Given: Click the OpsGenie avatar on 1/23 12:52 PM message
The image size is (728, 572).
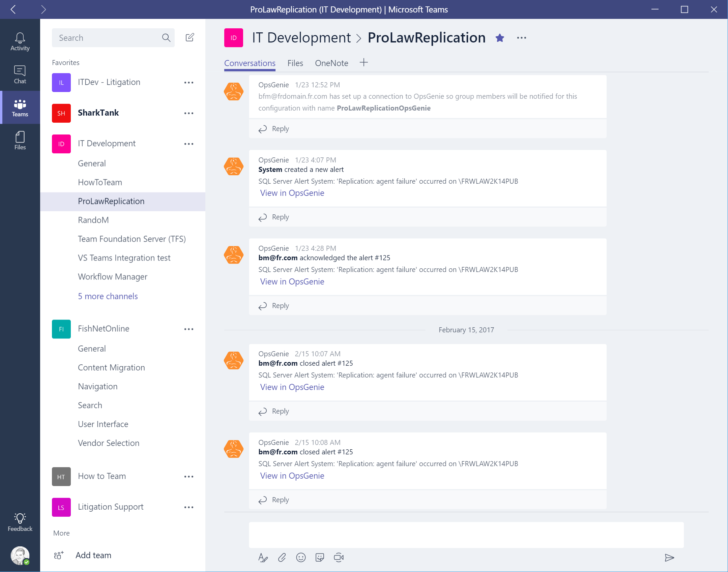Looking at the screenshot, I should click(234, 91).
